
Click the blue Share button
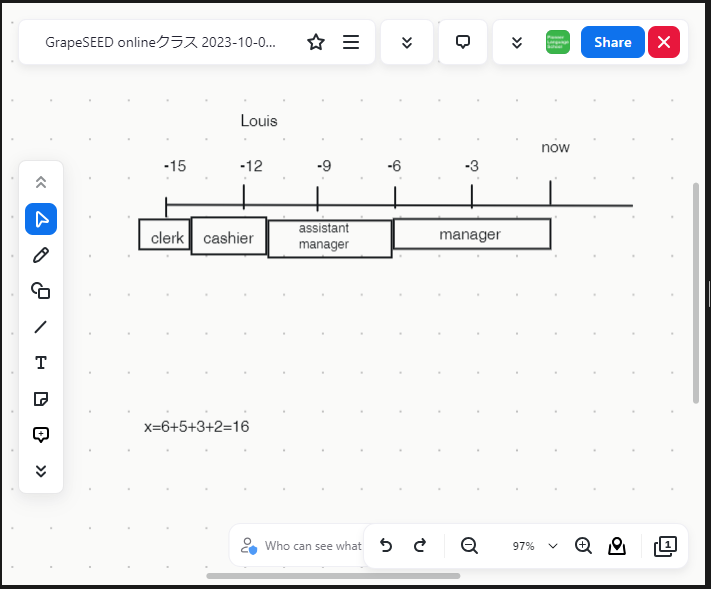coord(612,42)
